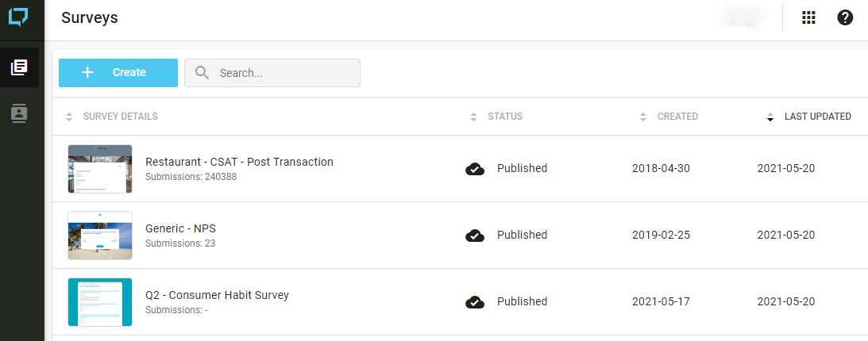Open the apps grid menu
Image resolution: width=868 pixels, height=341 pixels.
pos(808,17)
